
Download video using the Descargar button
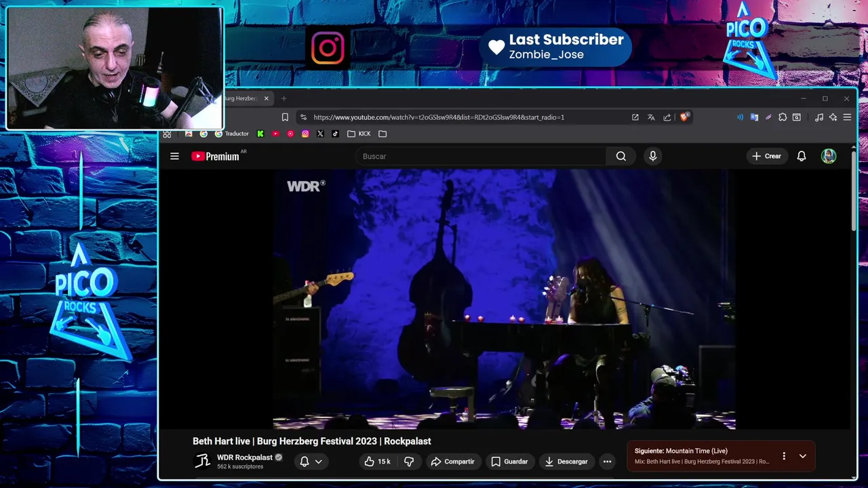tap(566, 462)
